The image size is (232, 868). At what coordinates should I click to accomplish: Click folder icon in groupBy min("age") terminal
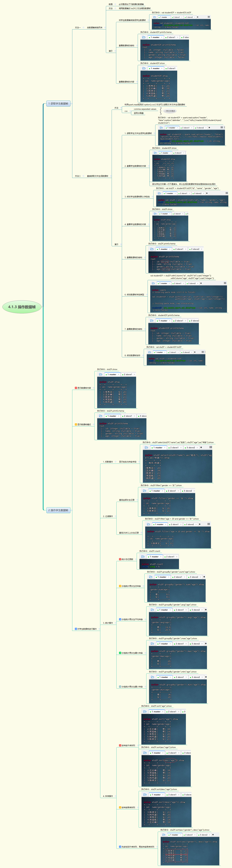click(x=152, y=677)
